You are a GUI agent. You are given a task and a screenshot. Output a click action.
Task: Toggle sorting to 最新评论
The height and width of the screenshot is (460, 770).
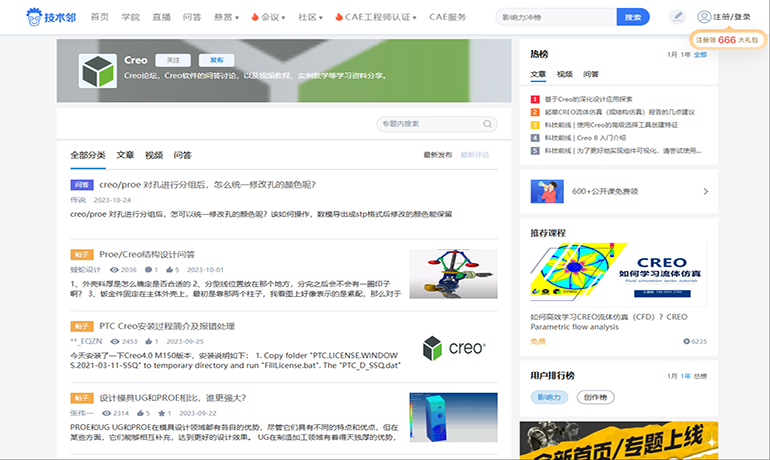point(475,156)
